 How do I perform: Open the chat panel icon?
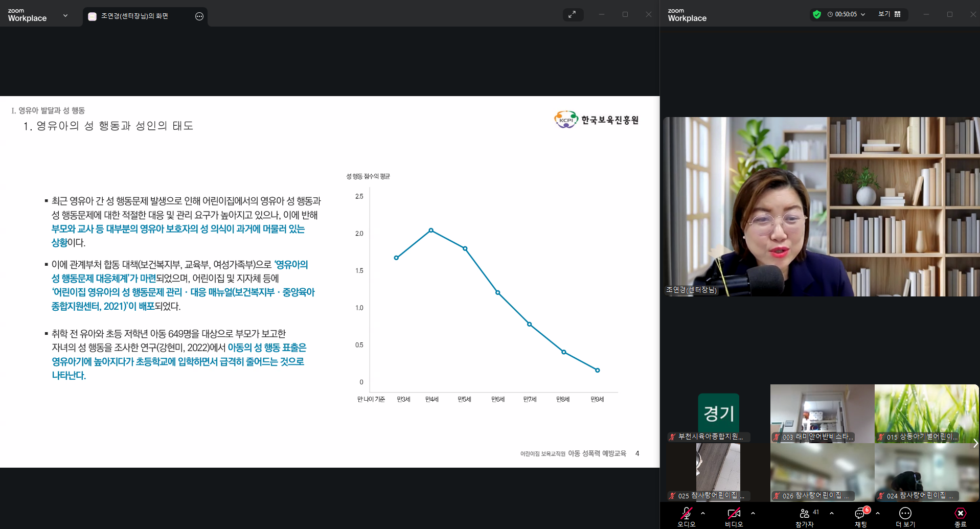[x=860, y=513]
